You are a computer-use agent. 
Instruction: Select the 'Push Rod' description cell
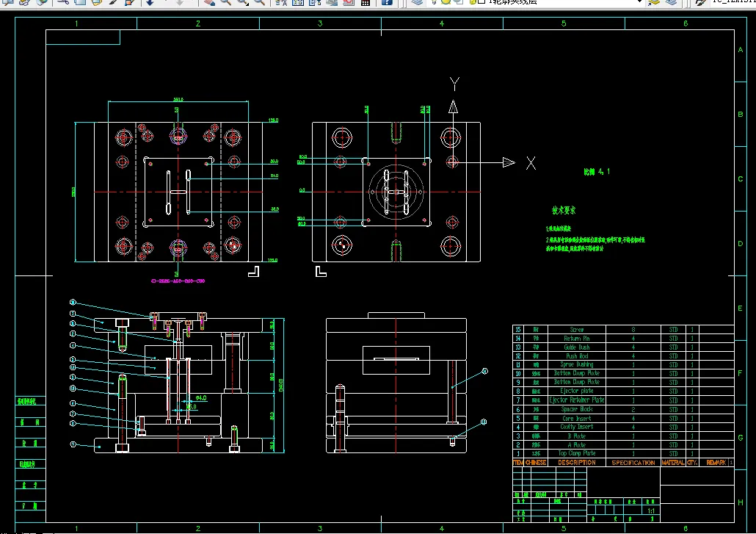click(x=577, y=356)
